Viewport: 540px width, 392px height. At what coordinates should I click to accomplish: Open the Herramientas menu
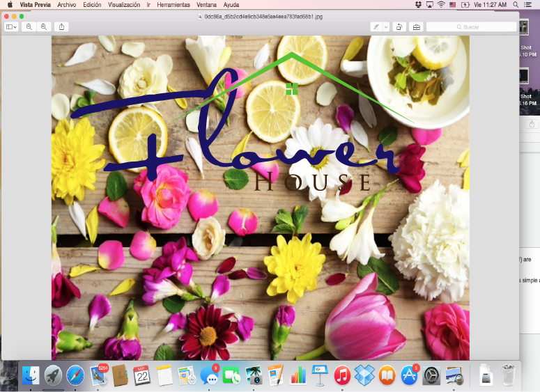click(173, 4)
